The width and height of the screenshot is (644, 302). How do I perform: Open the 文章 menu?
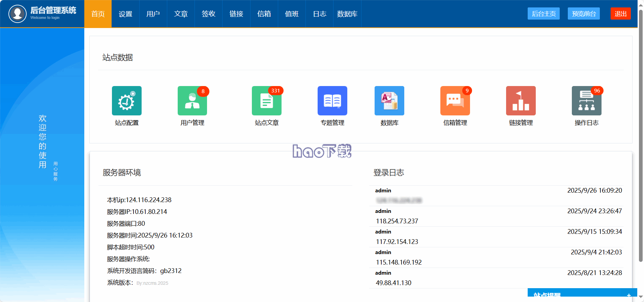181,14
